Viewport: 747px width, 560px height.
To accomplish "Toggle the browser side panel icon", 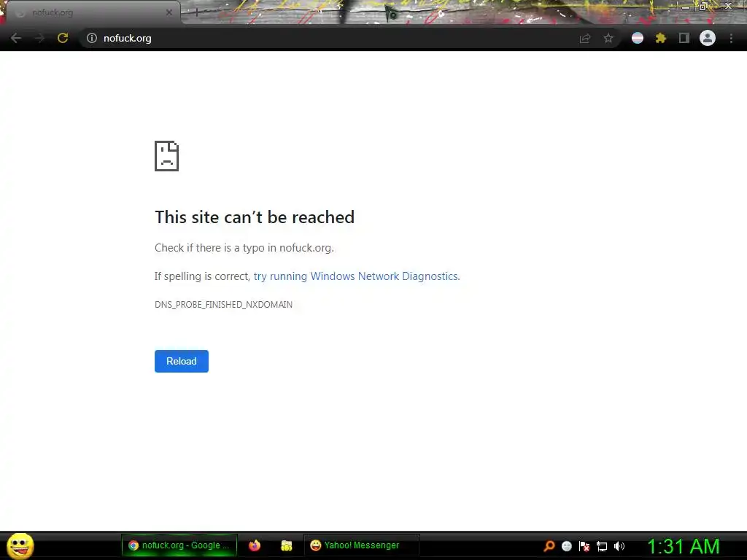I will click(684, 38).
